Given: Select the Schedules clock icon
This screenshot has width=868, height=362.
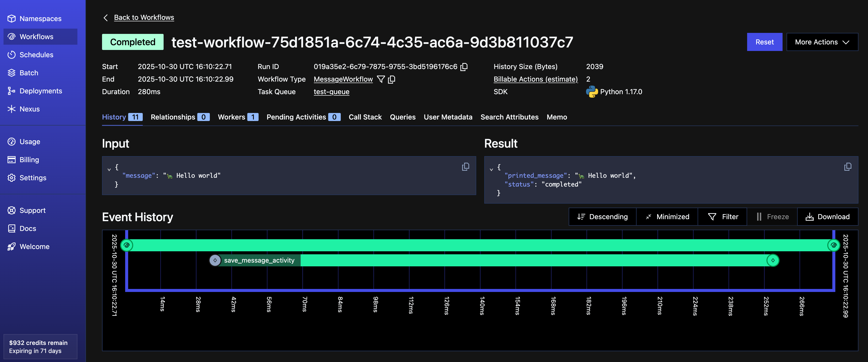Looking at the screenshot, I should click(x=12, y=54).
